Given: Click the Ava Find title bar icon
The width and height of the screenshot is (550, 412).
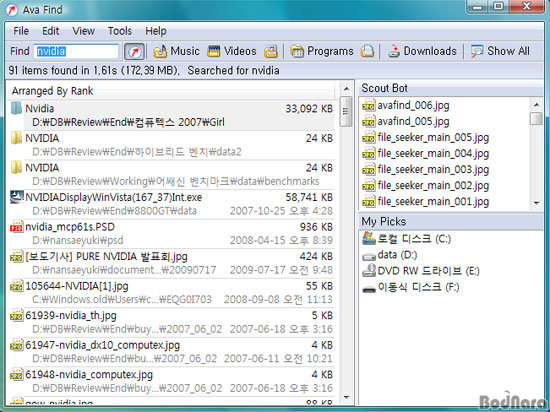Looking at the screenshot, I should (x=12, y=9).
